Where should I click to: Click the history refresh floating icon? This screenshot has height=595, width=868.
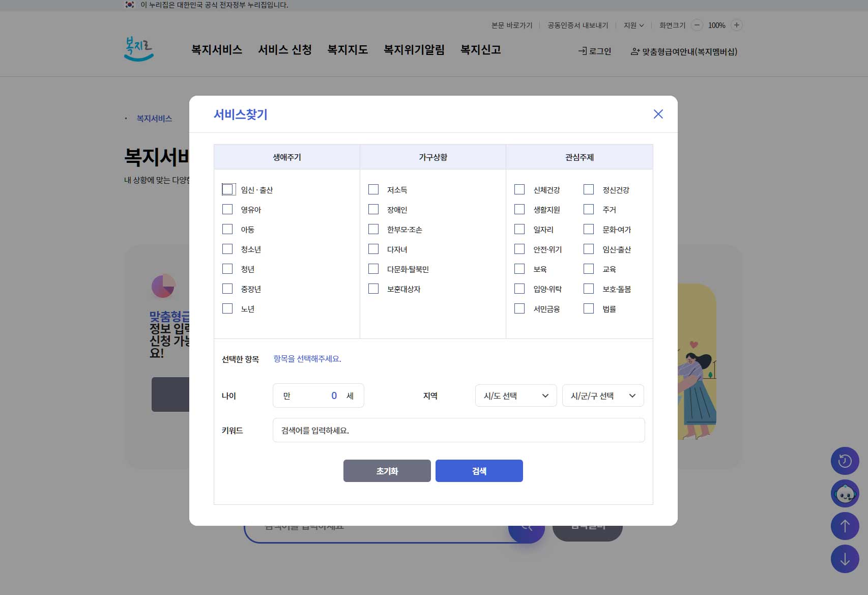845,461
